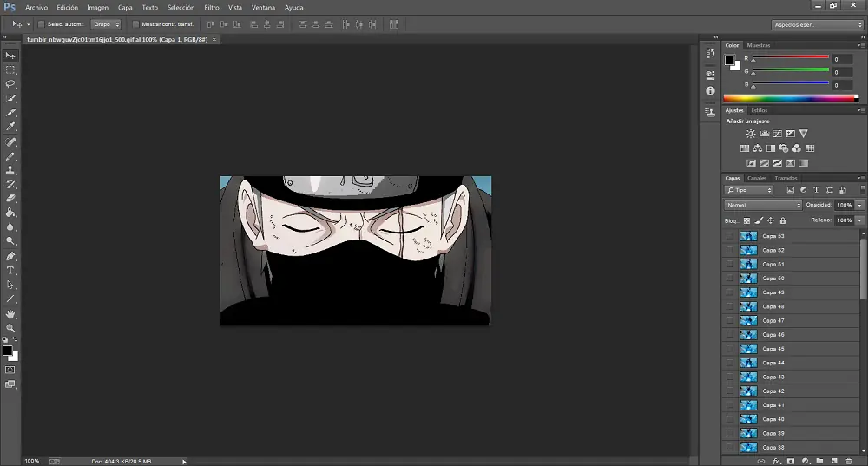Open the Tipo layer filter dropdown

(748, 190)
